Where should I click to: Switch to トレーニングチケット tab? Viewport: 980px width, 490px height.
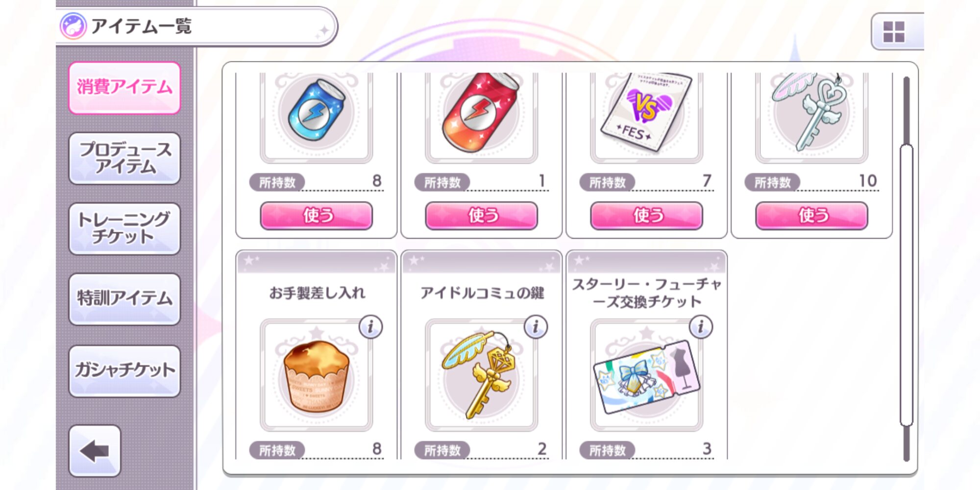[124, 228]
